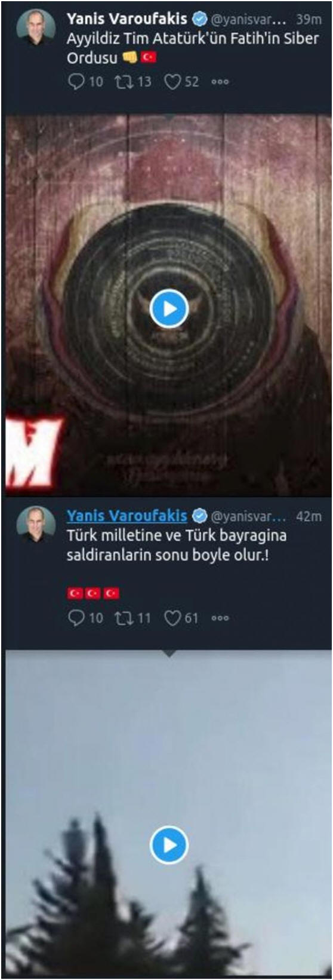The height and width of the screenshot is (980, 333).
Task: Open underlined Yanis Varoufakis name link
Action: click(127, 516)
